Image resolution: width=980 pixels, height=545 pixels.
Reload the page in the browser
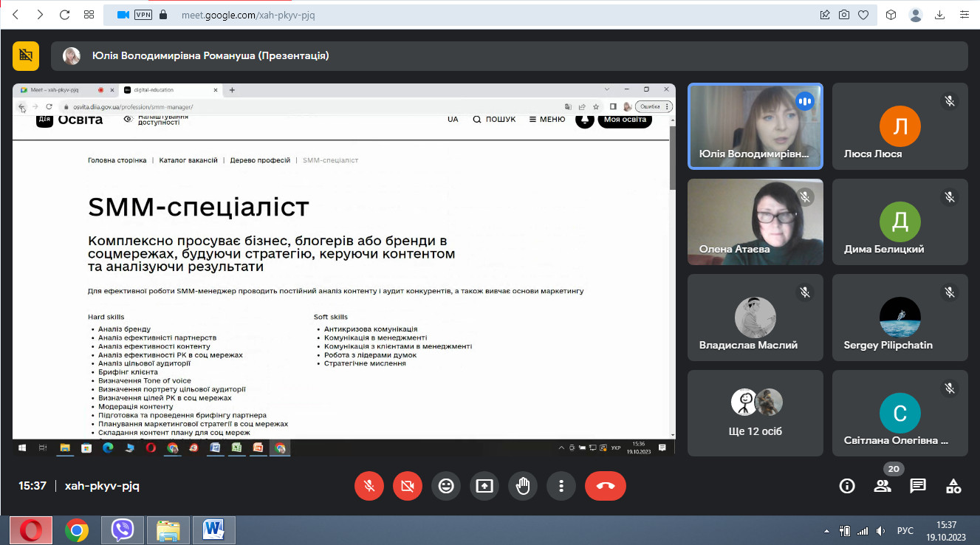point(64,15)
